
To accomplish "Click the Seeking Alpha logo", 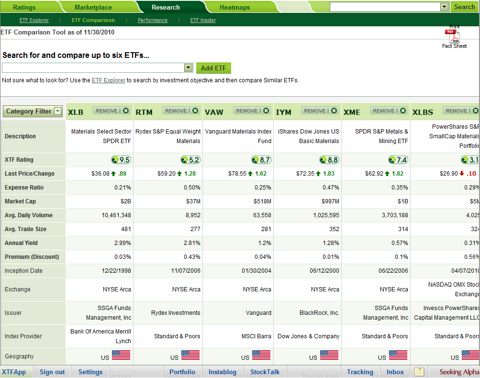I will coord(459,372).
